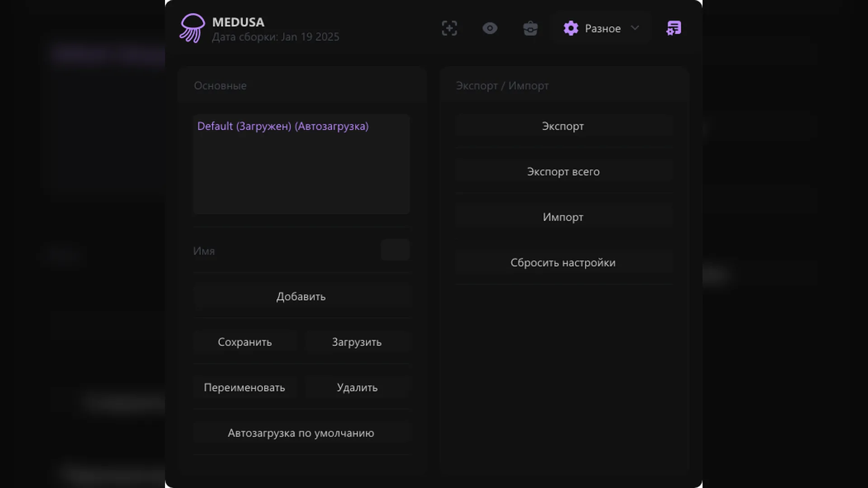
Task: Click Загрузить to load config
Action: 357,342
